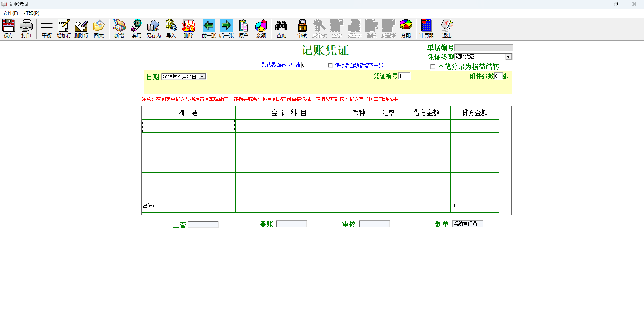Enable 保存后自动新增下一张 checkbox
The height and width of the screenshot is (322, 644).
(x=330, y=65)
